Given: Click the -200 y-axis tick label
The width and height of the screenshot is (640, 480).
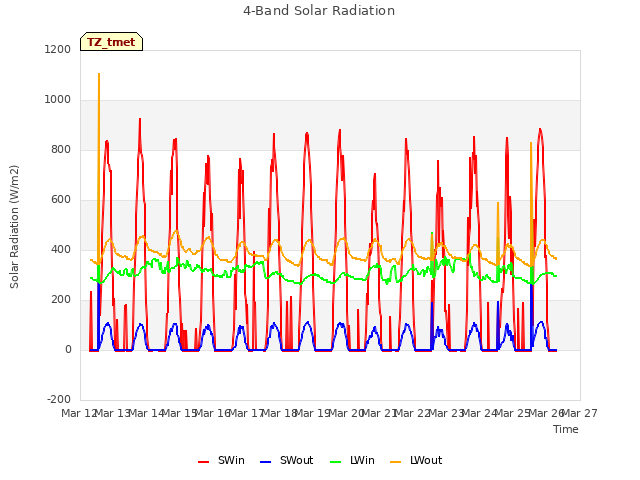Looking at the screenshot, I should coord(59,400).
